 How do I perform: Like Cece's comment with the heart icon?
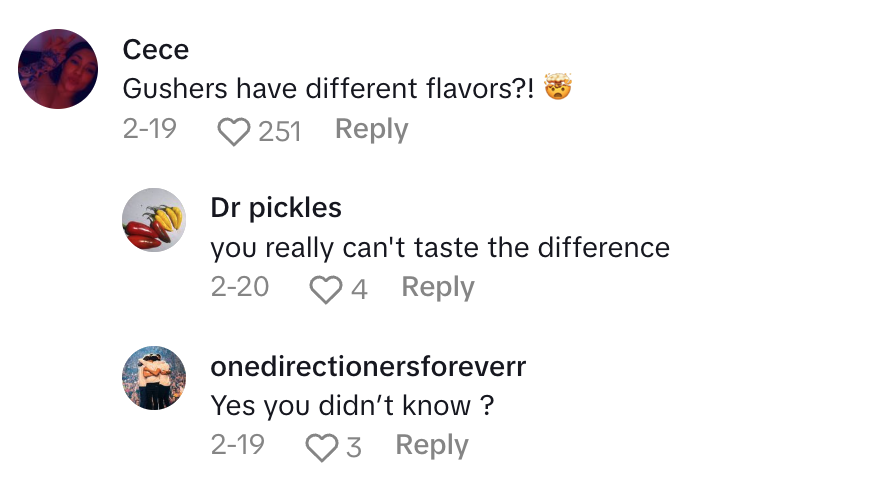coord(233,131)
